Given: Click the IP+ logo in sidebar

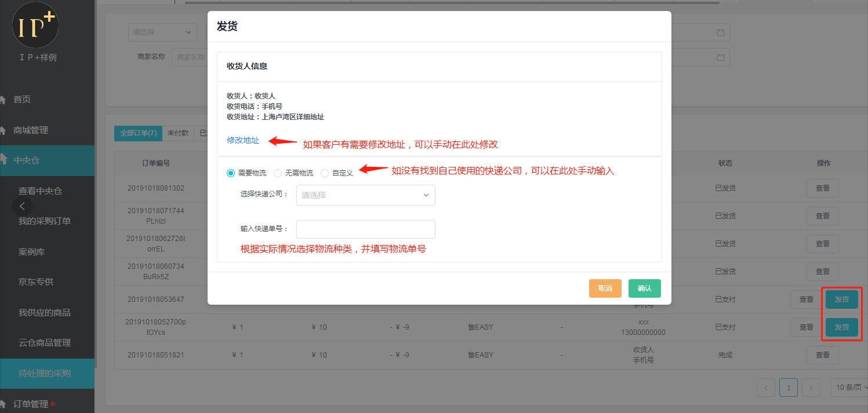Looking at the screenshot, I should click(x=35, y=25).
